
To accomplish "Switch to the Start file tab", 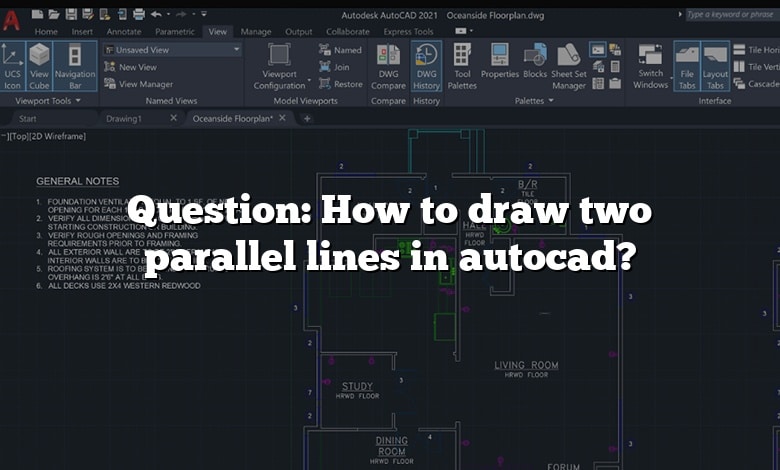I will coord(28,119).
